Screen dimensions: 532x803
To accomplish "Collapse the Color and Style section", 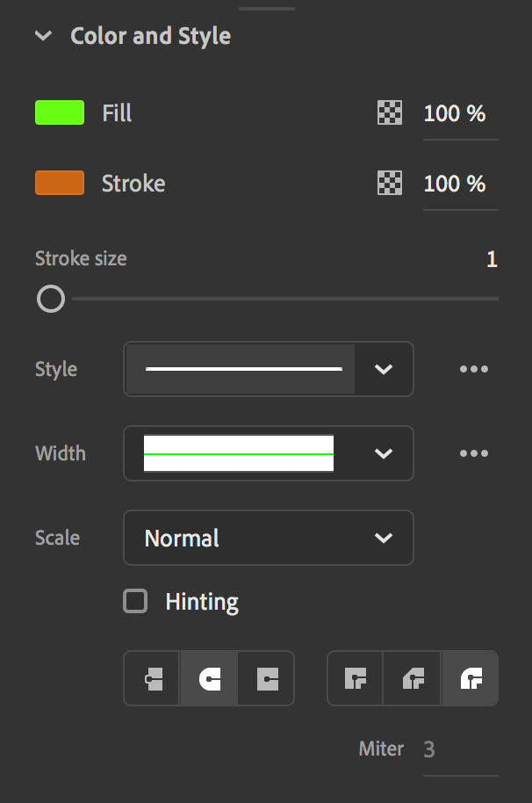I will (x=42, y=36).
